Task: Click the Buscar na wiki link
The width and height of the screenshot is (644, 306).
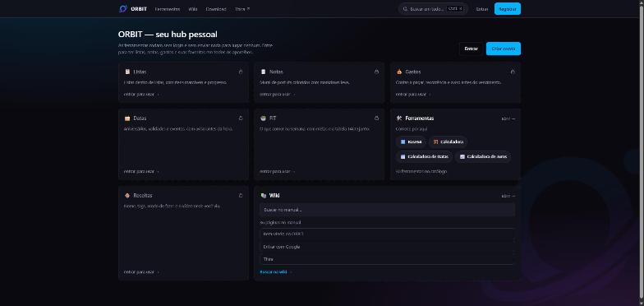Action: (275, 271)
